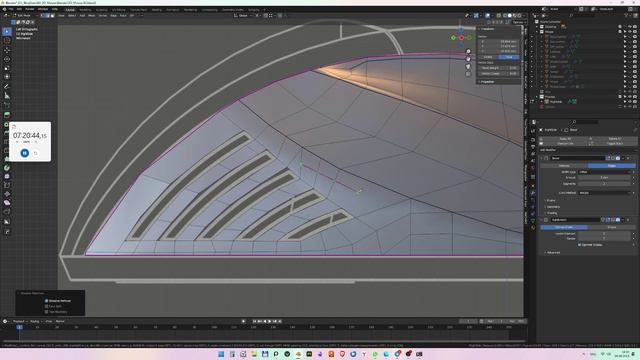Hide the RightSide object in viewport
Screen dimensions: 640x360
pos(629,102)
